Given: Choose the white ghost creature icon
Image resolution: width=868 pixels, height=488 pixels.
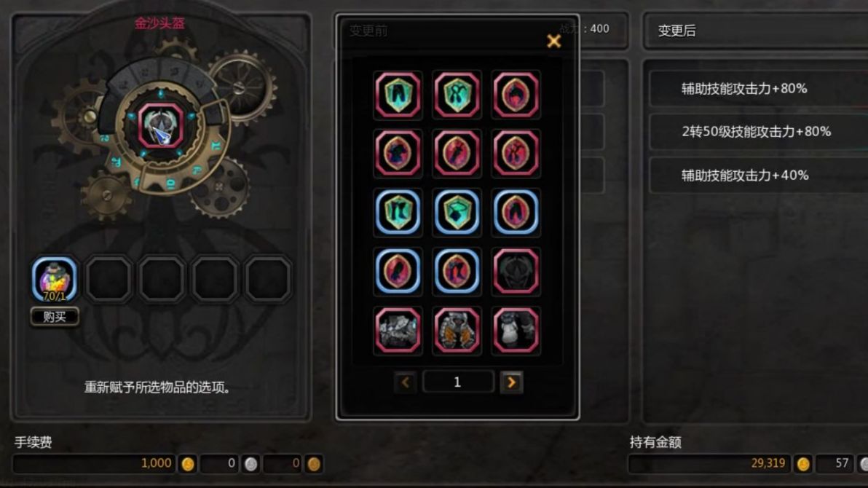Looking at the screenshot, I should point(516,331).
